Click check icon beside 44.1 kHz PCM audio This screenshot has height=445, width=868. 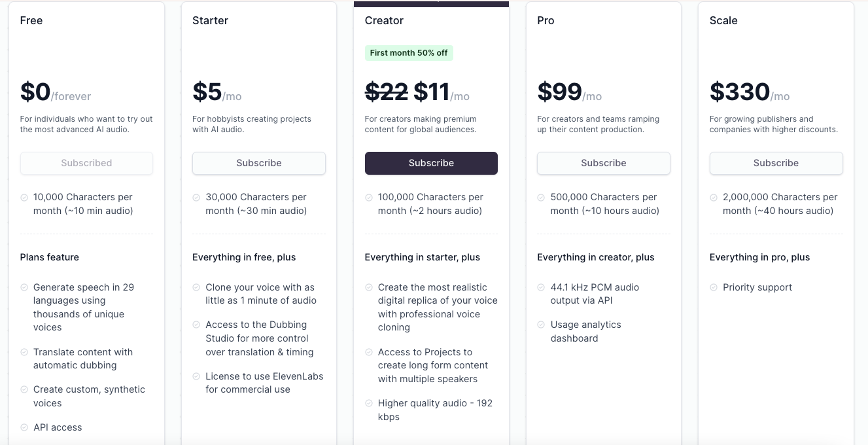pyautogui.click(x=541, y=287)
